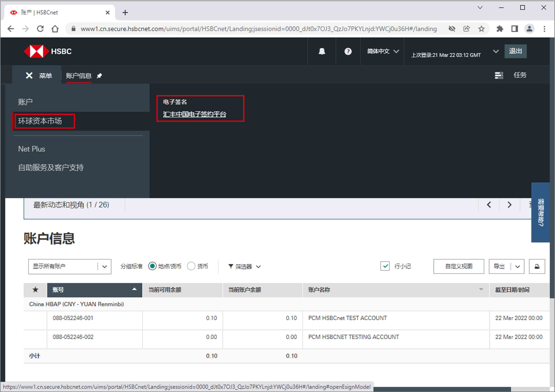The height and width of the screenshot is (392, 555).
Task: Select the 地点/货币 radio button
Action: coord(152,266)
